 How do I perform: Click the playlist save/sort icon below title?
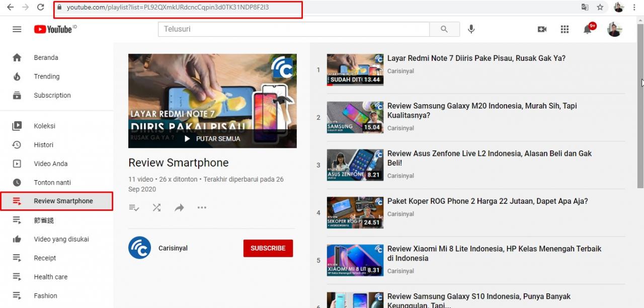pos(134,207)
